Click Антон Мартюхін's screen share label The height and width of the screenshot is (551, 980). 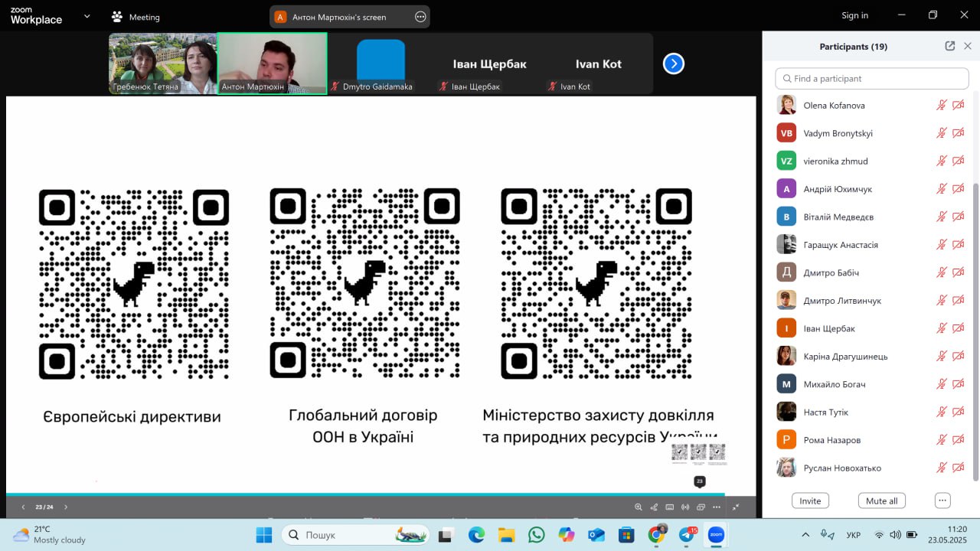(339, 17)
